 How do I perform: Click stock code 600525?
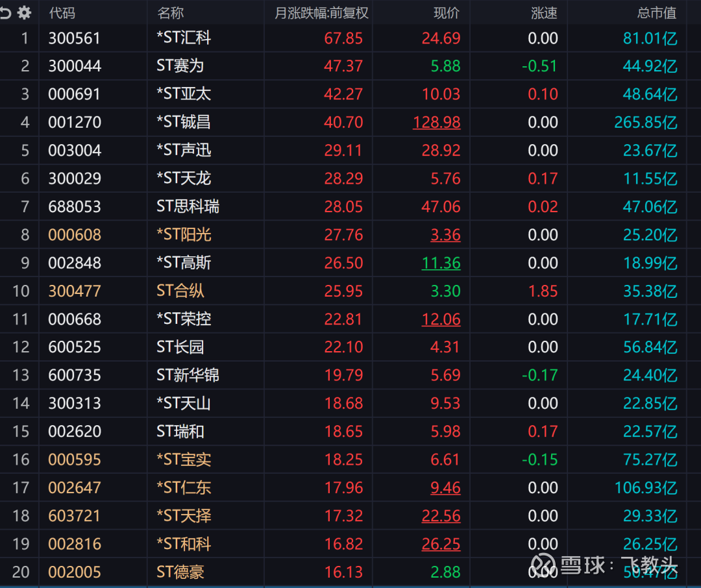point(75,347)
